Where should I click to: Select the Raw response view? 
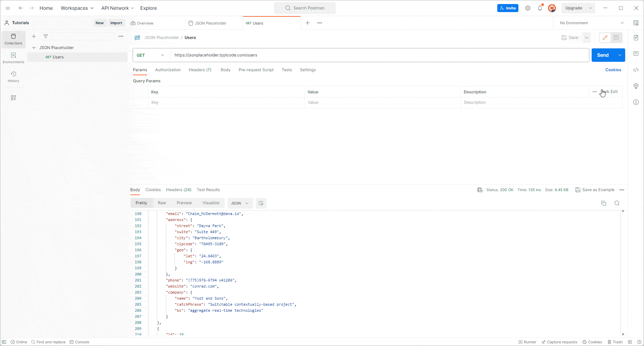coord(162,203)
